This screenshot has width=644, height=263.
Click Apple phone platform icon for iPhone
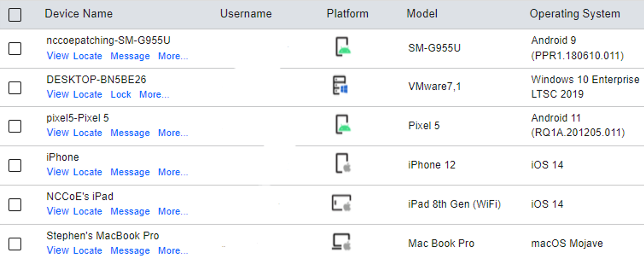[343, 163]
